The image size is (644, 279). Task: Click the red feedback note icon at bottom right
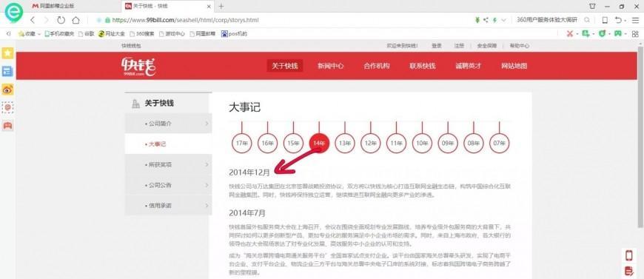point(628,271)
